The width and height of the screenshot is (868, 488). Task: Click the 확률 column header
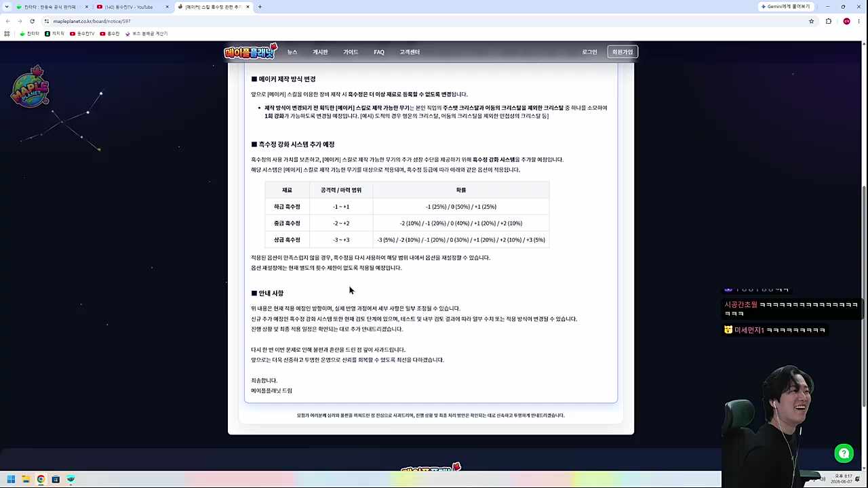(461, 190)
